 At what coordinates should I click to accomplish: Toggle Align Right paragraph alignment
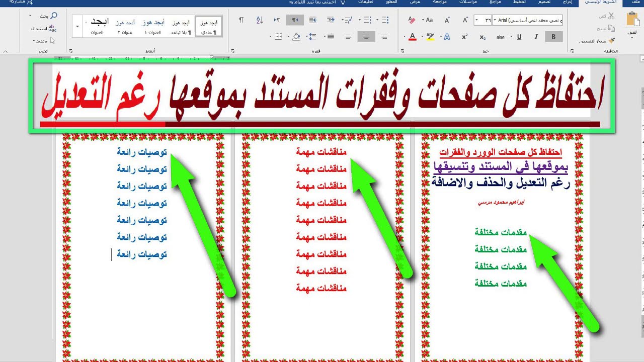click(x=384, y=37)
